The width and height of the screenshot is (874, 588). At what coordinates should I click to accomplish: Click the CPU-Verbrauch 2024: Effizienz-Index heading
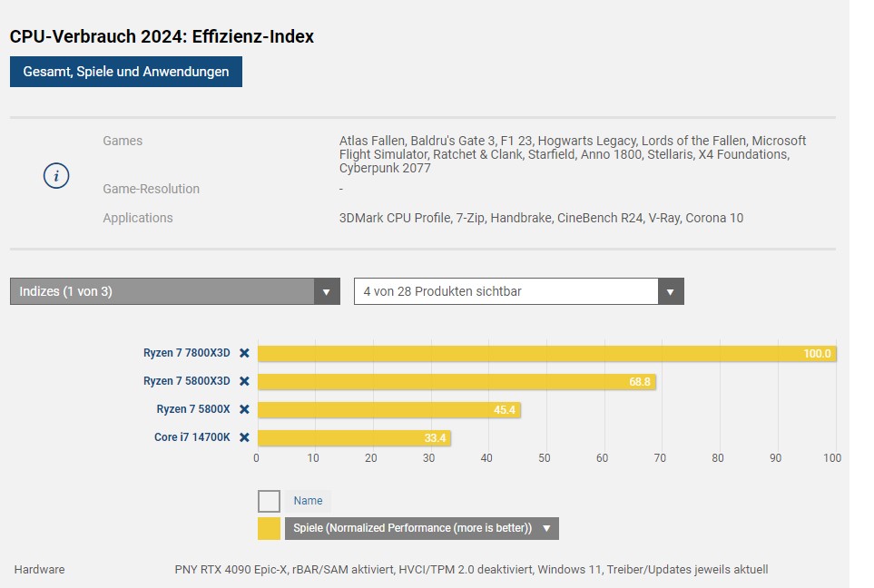coord(162,36)
